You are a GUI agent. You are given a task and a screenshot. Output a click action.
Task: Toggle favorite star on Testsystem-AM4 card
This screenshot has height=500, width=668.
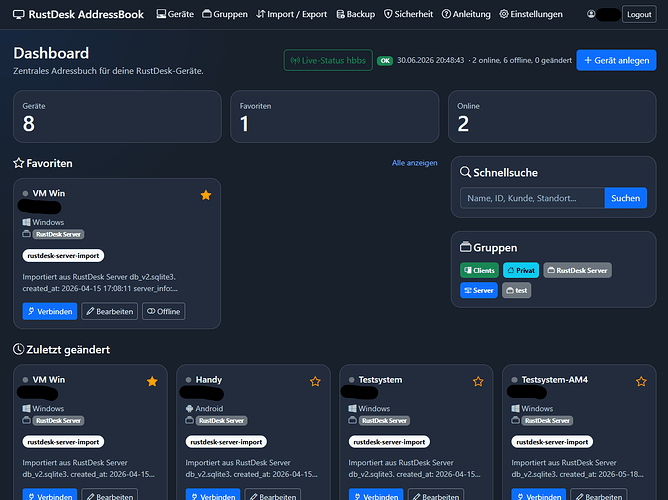pos(641,381)
